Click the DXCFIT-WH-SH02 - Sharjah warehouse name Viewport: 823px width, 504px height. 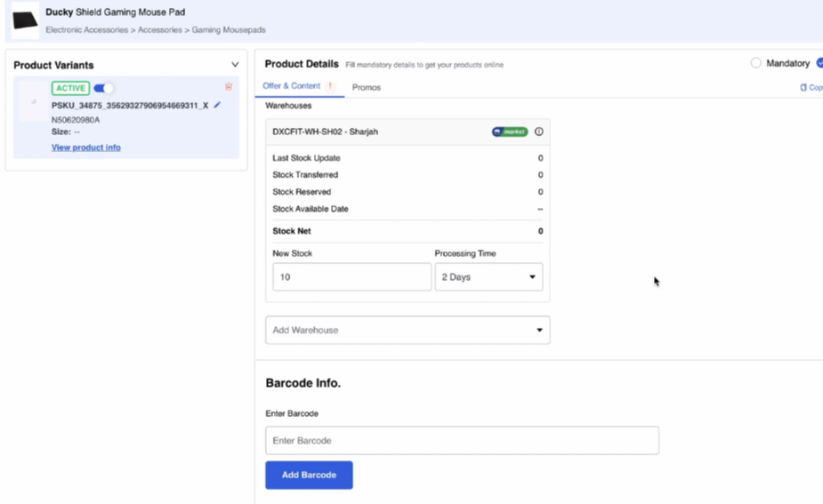[325, 132]
